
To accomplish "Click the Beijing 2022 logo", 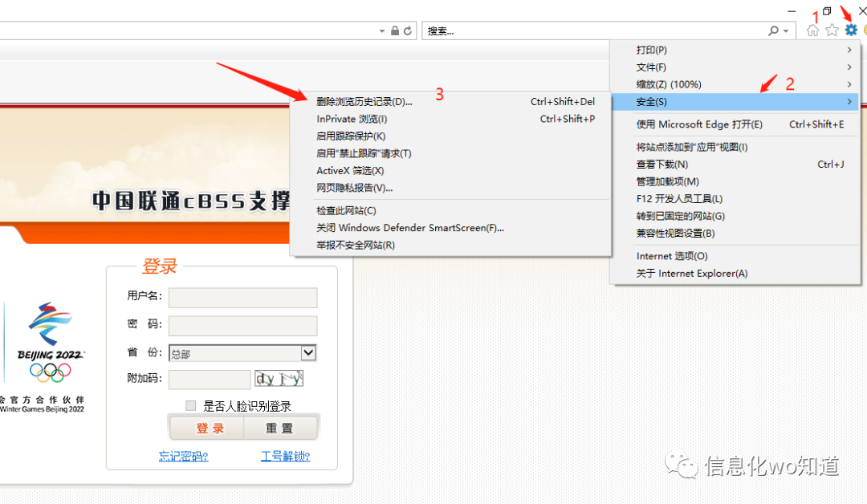I will tap(51, 343).
